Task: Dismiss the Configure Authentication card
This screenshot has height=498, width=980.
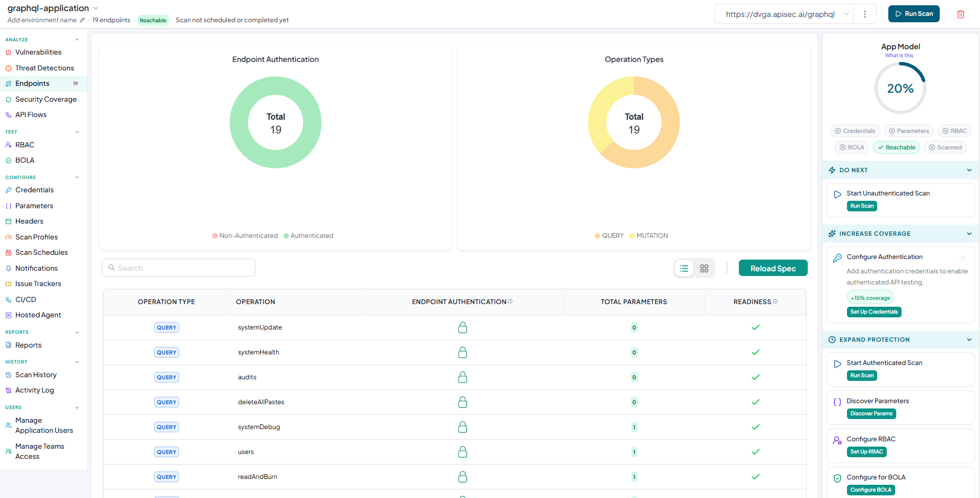Action: (x=963, y=259)
